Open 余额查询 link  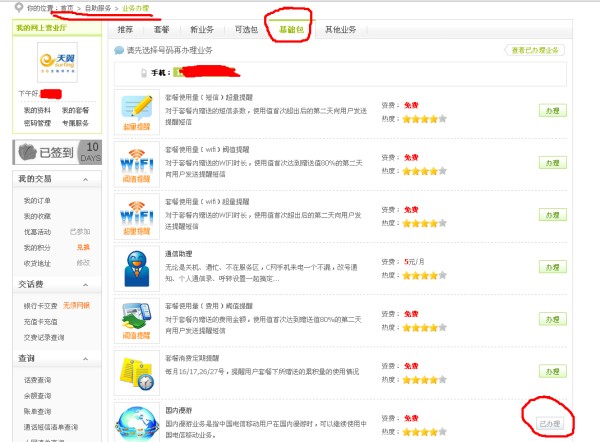click(37, 396)
